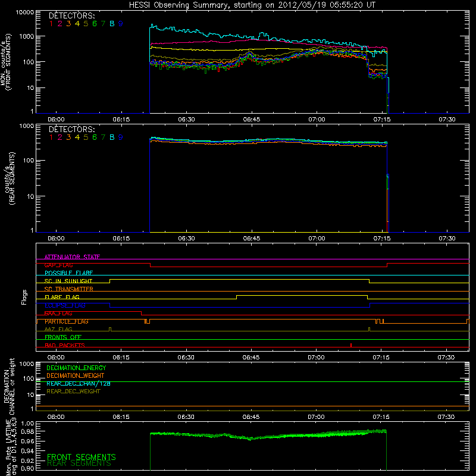The width and height of the screenshot is (476, 476).
Task: Click the FRONTS_OFF flag label
Action: [x=63, y=337]
